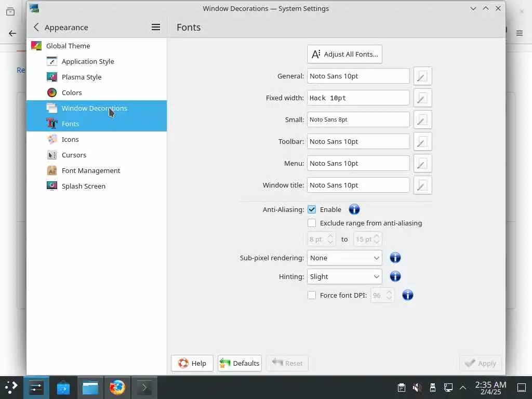The image size is (532, 399).
Task: Edit the Fixed width font via pencil button
Action: [422, 98]
